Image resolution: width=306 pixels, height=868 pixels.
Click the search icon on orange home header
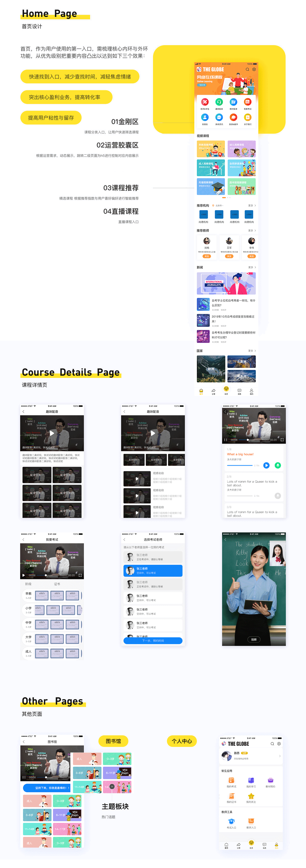coord(247,69)
